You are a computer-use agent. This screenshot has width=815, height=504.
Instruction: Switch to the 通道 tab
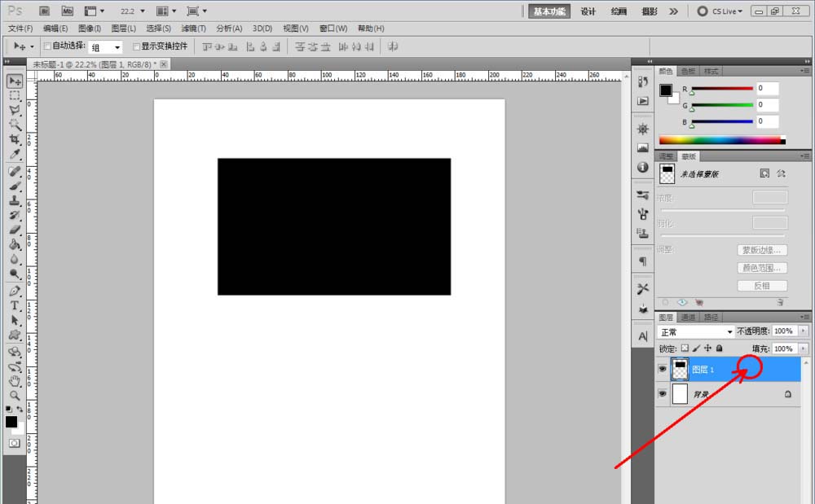(x=688, y=318)
